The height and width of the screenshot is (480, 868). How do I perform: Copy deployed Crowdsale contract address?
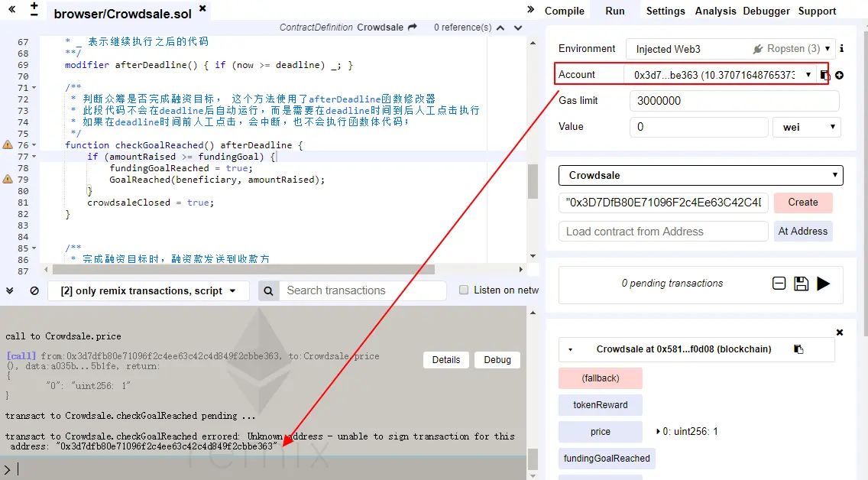[x=798, y=349]
